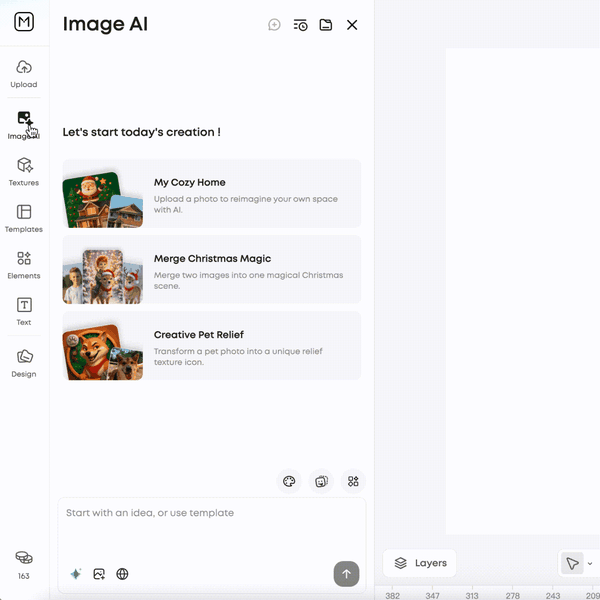Viewport: 600px width, 600px height.
Task: Click the sticker face cards icon
Action: pos(321,481)
